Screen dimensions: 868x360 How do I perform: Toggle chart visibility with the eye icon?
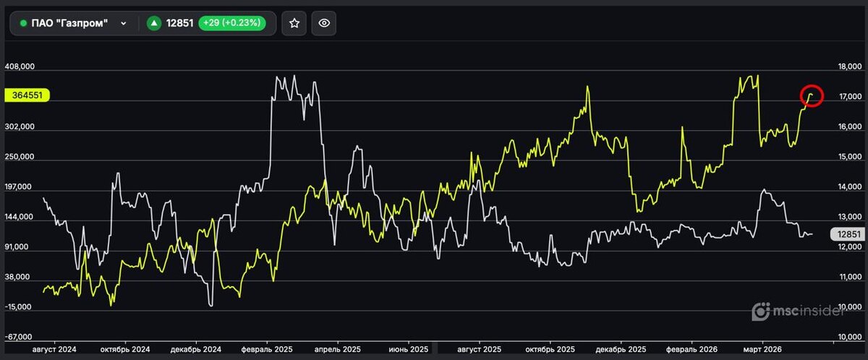(x=324, y=23)
